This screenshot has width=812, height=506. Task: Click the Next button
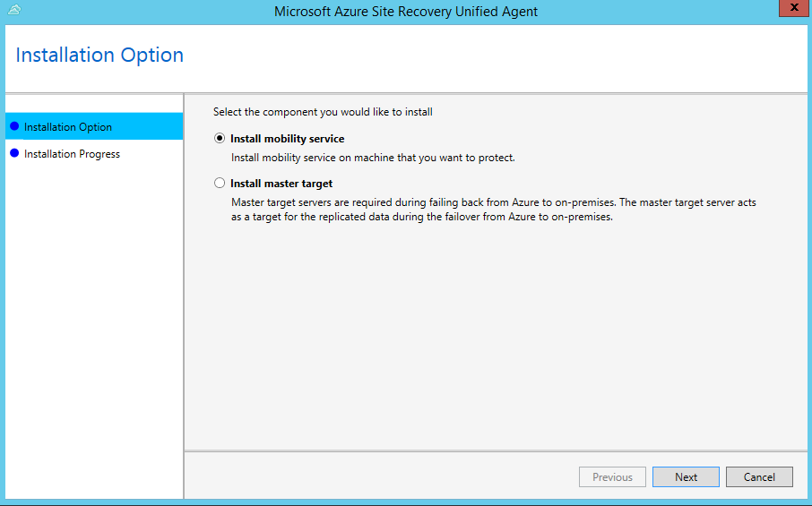686,477
